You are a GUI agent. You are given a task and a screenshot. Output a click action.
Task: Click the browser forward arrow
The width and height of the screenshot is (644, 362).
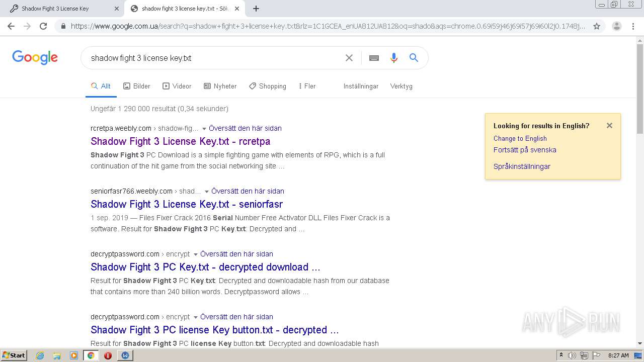point(27,26)
